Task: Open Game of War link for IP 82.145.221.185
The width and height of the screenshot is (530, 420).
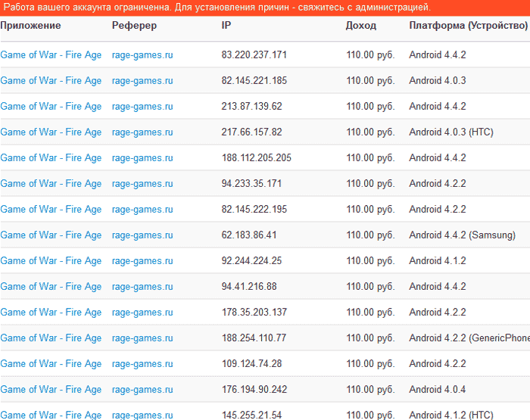Action: [51, 80]
